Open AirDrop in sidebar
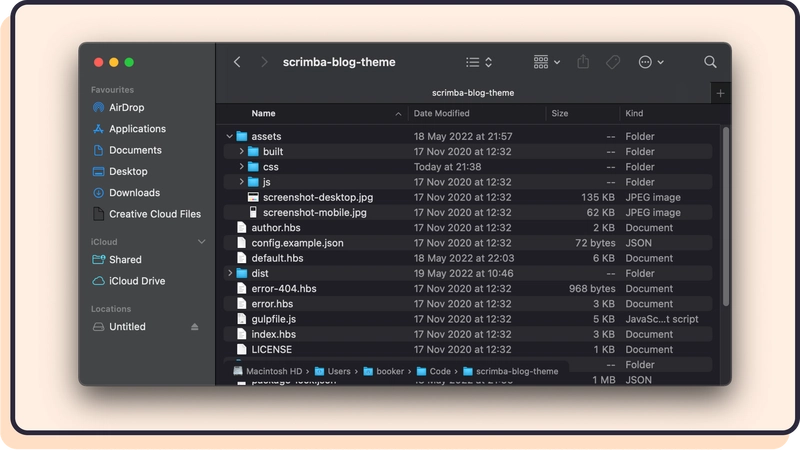 pos(126,107)
